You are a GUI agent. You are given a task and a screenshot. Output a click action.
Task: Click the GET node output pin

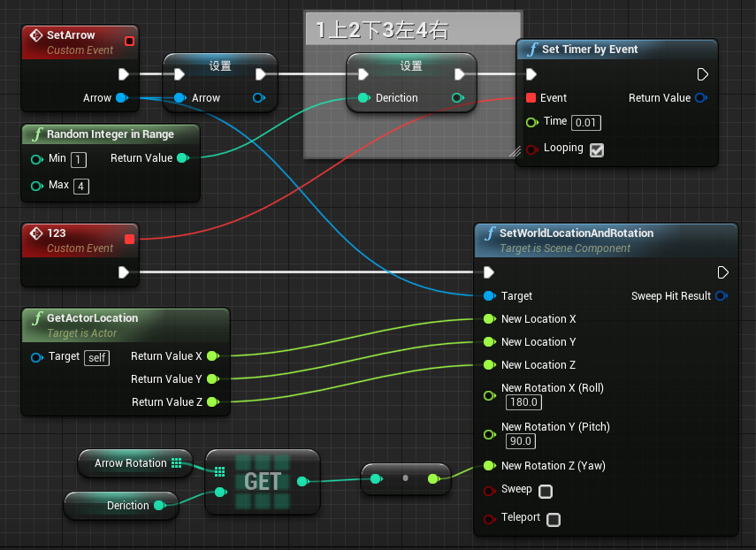click(x=302, y=482)
